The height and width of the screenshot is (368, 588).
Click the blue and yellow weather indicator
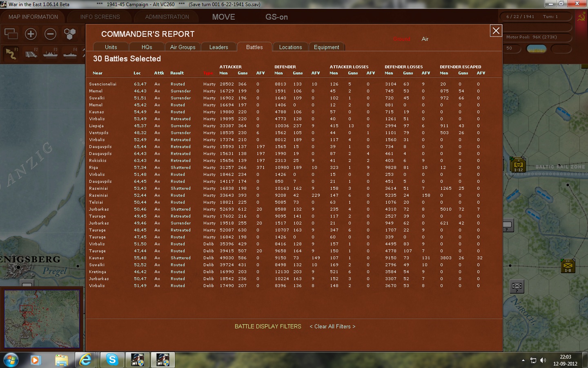coord(537,48)
